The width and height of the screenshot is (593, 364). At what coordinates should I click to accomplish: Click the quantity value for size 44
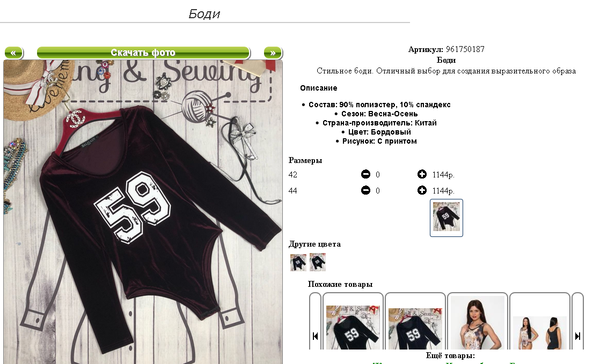click(377, 191)
